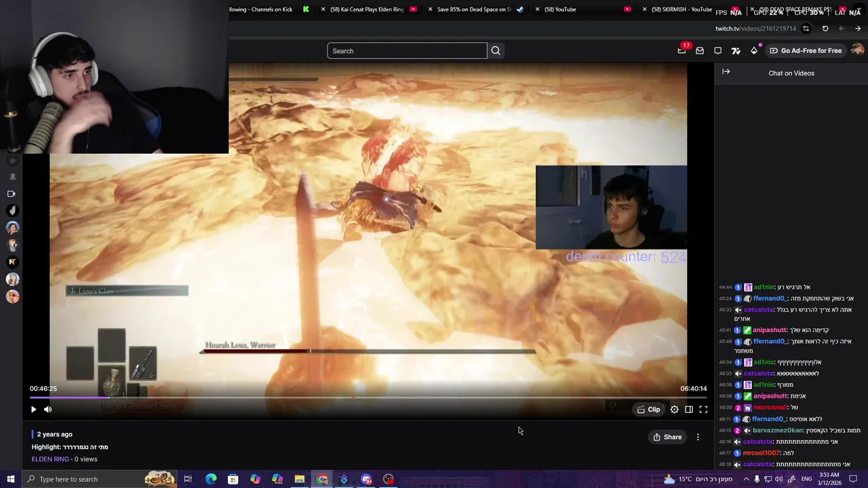This screenshot has width=868, height=488.
Task: Open video player settings gear
Action: (675, 409)
